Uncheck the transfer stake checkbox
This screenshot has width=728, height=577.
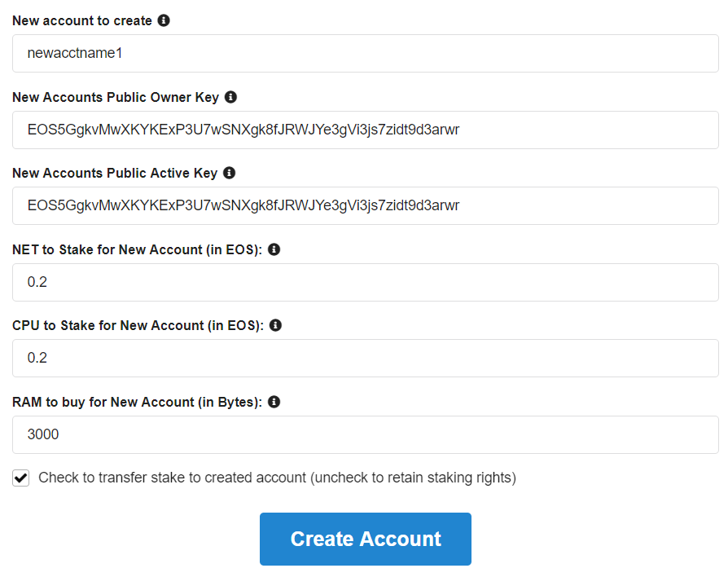(21, 478)
